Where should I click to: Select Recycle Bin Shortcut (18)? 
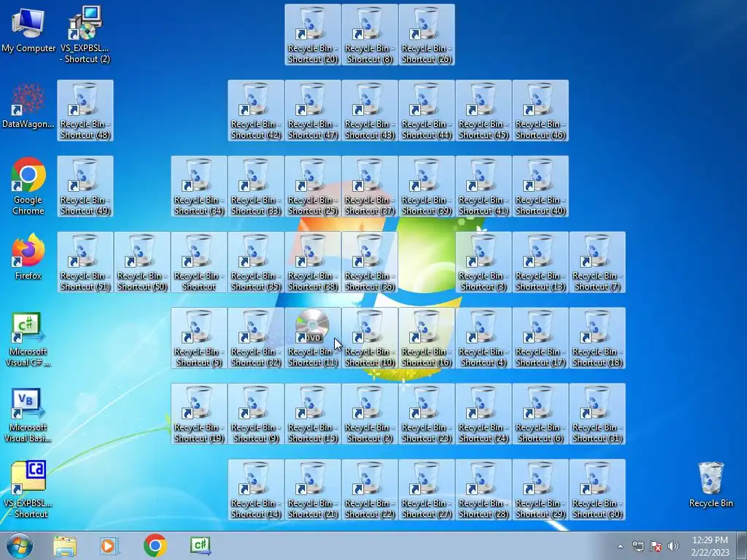click(x=597, y=338)
